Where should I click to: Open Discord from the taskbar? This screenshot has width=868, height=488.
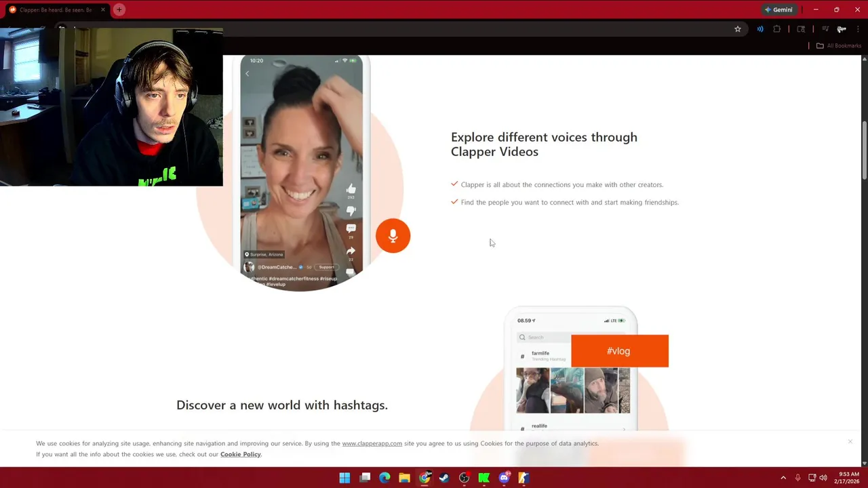pos(504,478)
